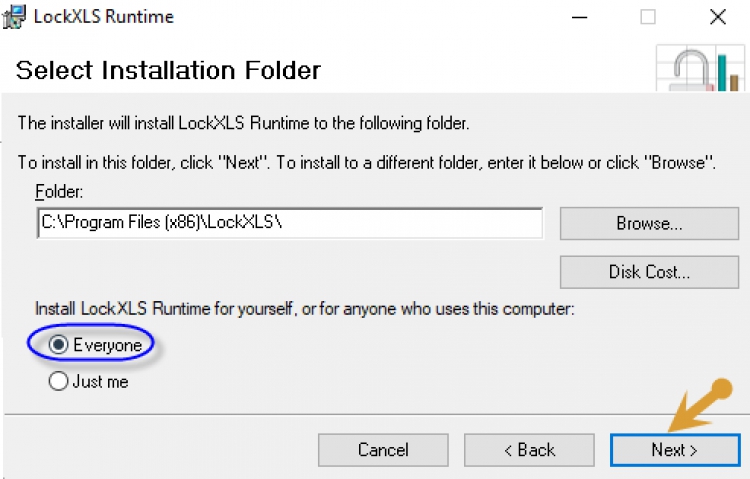Choose the Just me install option
Screen dimensions: 750x479
point(59,381)
